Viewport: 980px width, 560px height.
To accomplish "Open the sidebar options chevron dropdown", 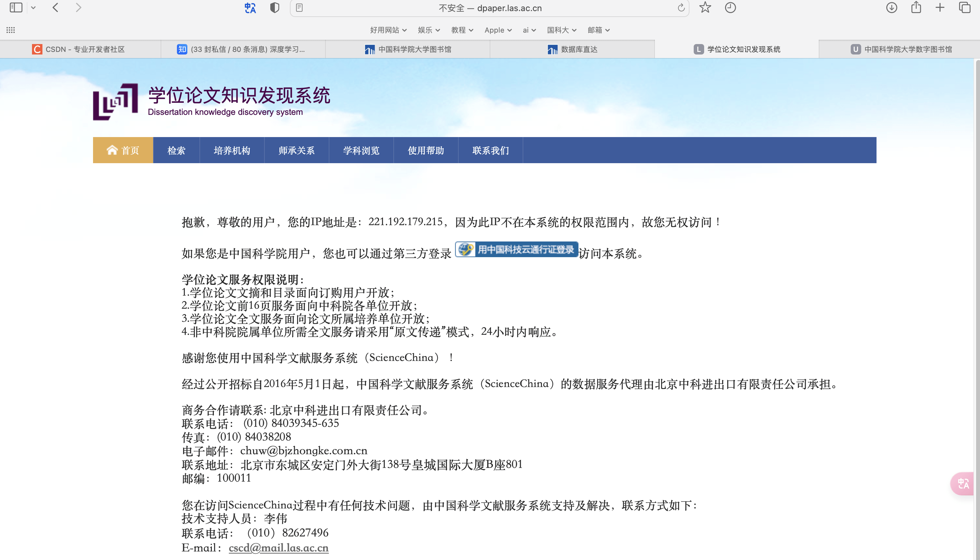I will 34,8.
